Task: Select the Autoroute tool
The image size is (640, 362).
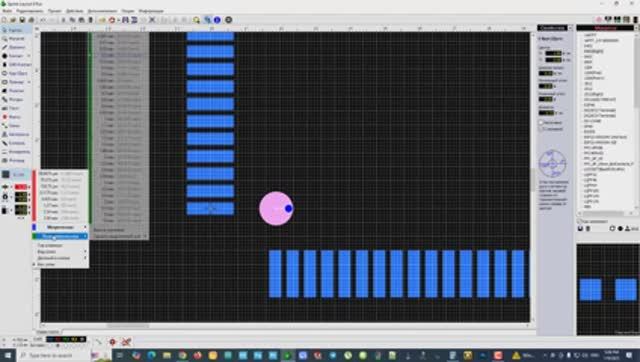Action: pyautogui.click(x=16, y=134)
